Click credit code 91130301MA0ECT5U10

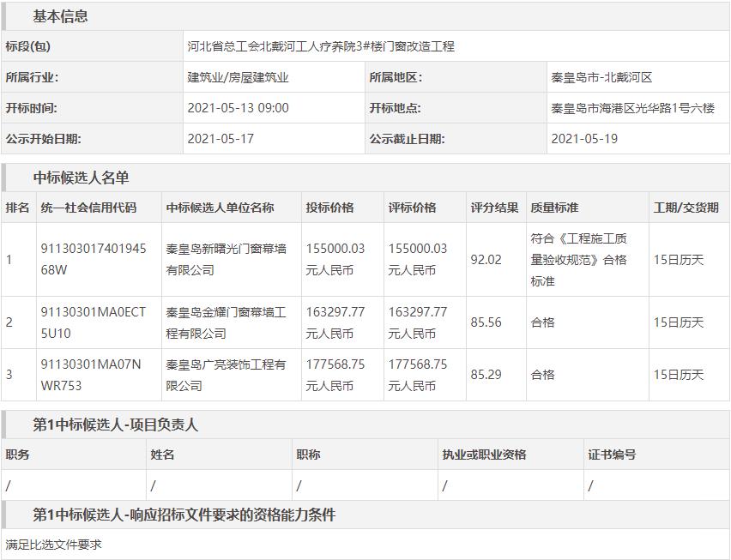pos(93,322)
